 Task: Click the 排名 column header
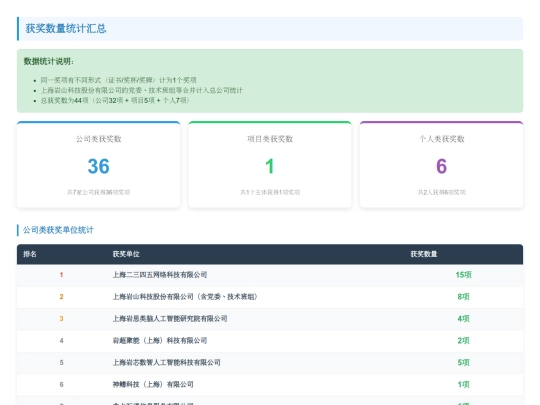pos(30,254)
